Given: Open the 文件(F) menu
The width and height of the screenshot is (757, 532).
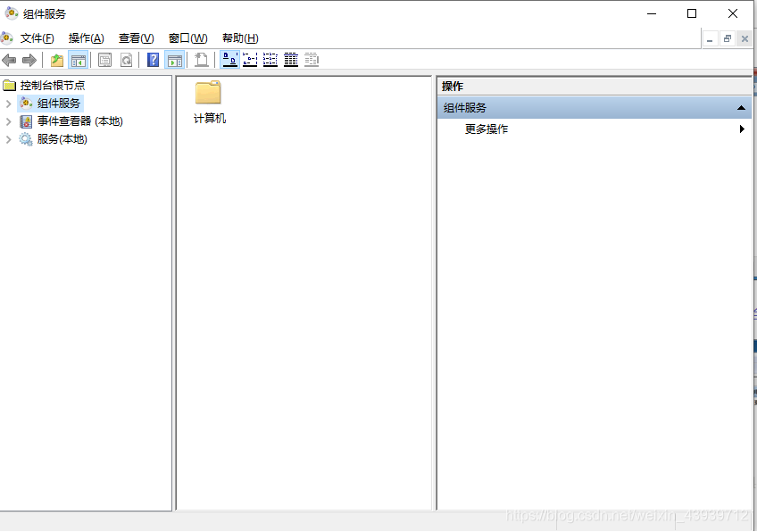Looking at the screenshot, I should (37, 38).
